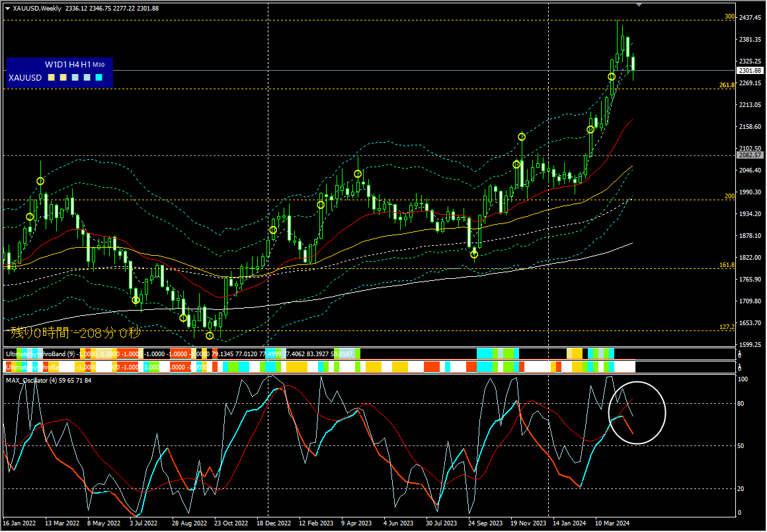Screen dimensions: 767x532
Task: Select the H4 timeframe label in blue panel
Action: 74,65
